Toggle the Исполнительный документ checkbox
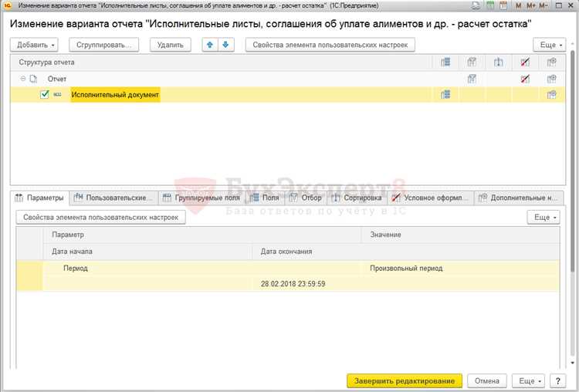This screenshot has height=392, width=579. [45, 95]
